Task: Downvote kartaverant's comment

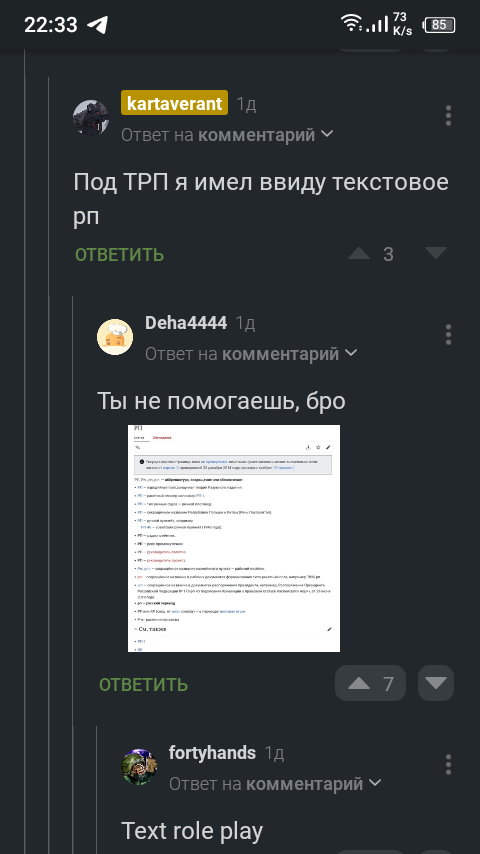Action: pyautogui.click(x=436, y=253)
